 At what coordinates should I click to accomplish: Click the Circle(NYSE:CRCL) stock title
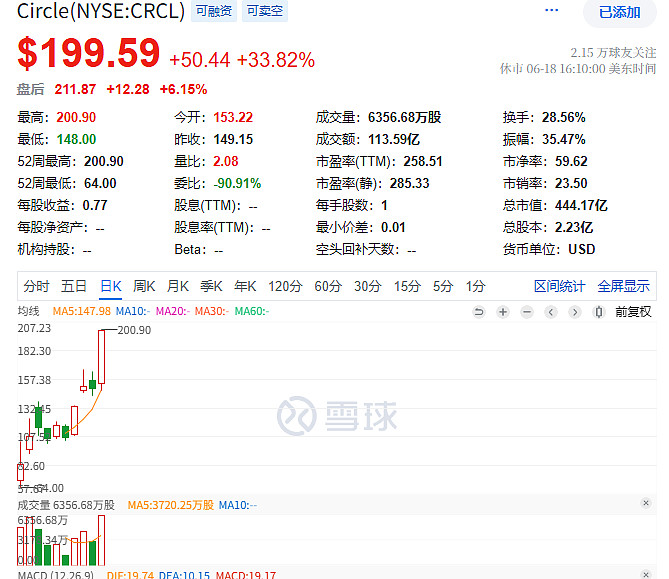click(101, 11)
